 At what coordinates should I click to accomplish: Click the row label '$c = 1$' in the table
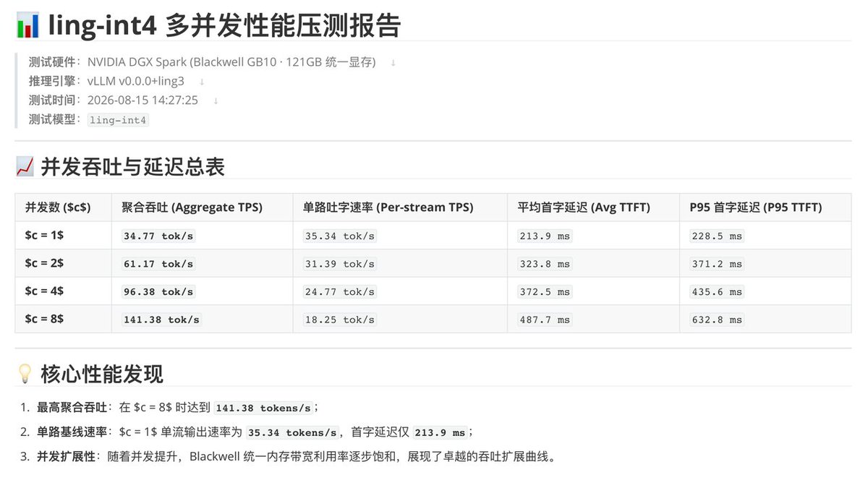(x=44, y=235)
